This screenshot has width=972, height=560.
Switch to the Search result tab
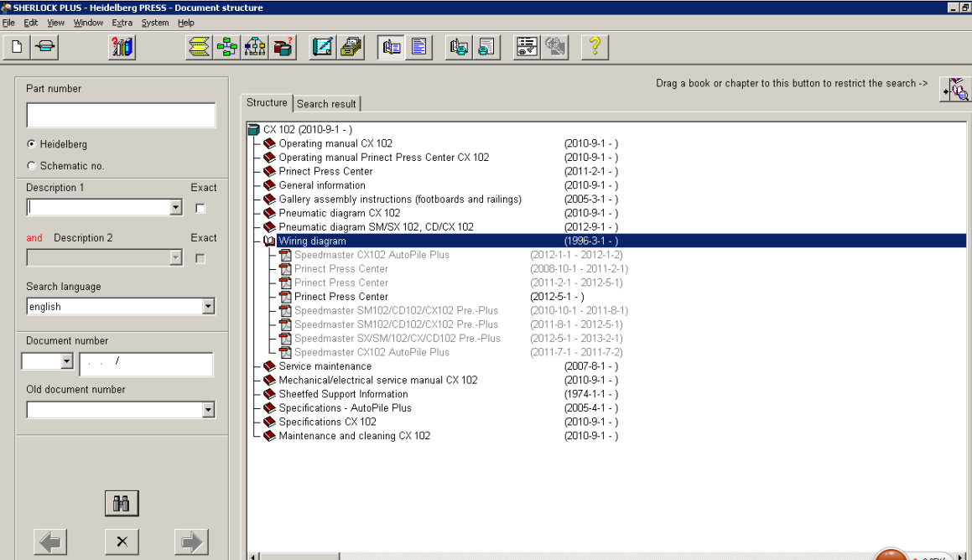coord(326,104)
